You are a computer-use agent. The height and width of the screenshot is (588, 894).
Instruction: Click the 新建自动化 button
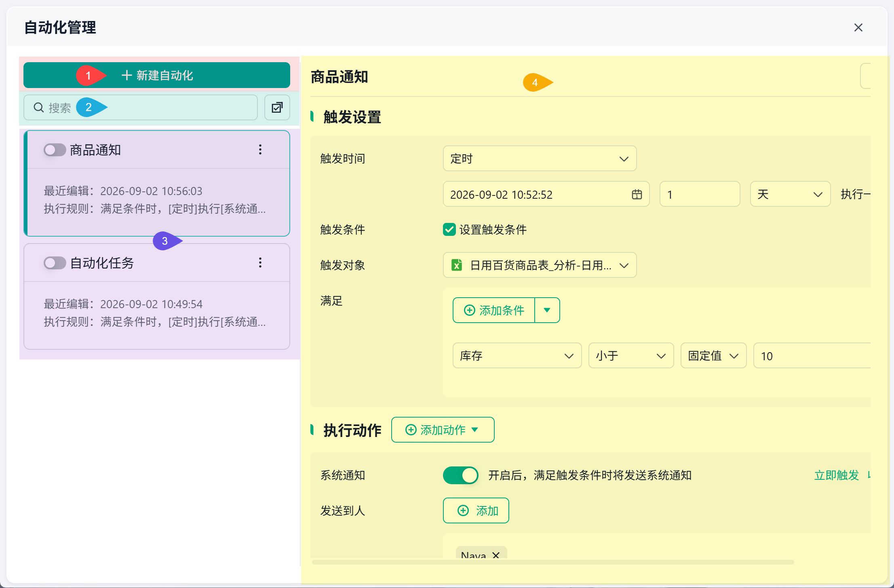pos(157,76)
